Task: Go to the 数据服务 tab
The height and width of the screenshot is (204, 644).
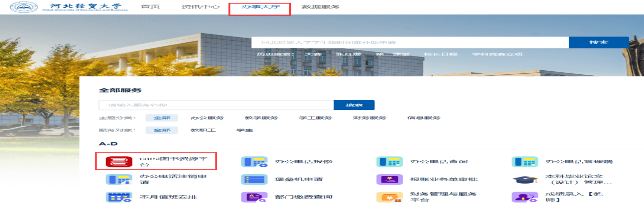Action: (320, 7)
